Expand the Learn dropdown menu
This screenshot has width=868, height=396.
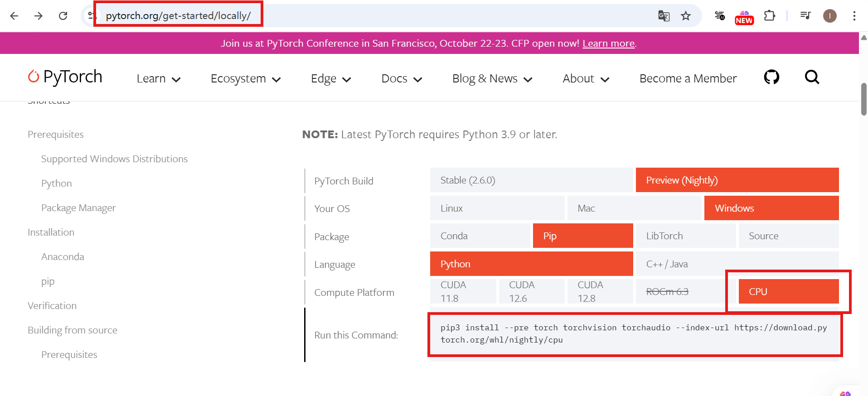pyautogui.click(x=158, y=79)
